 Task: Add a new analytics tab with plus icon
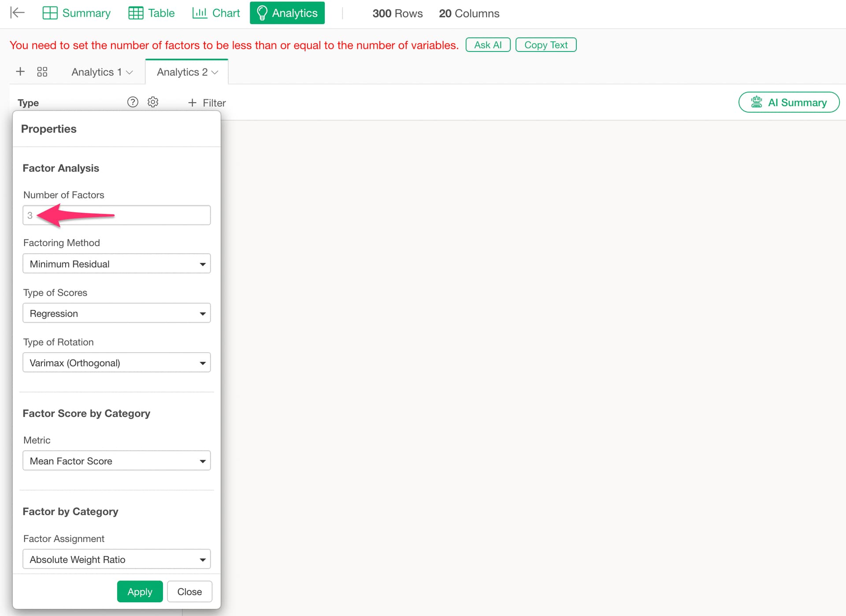[x=20, y=72]
